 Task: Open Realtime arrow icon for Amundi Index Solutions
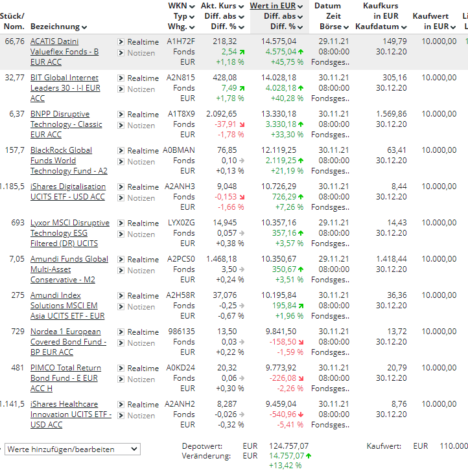tap(121, 296)
